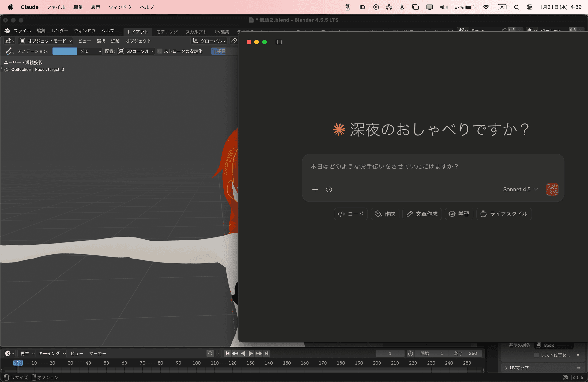Toggle auto keying record button
Image resolution: width=588 pixels, height=382 pixels.
pyautogui.click(x=210, y=353)
